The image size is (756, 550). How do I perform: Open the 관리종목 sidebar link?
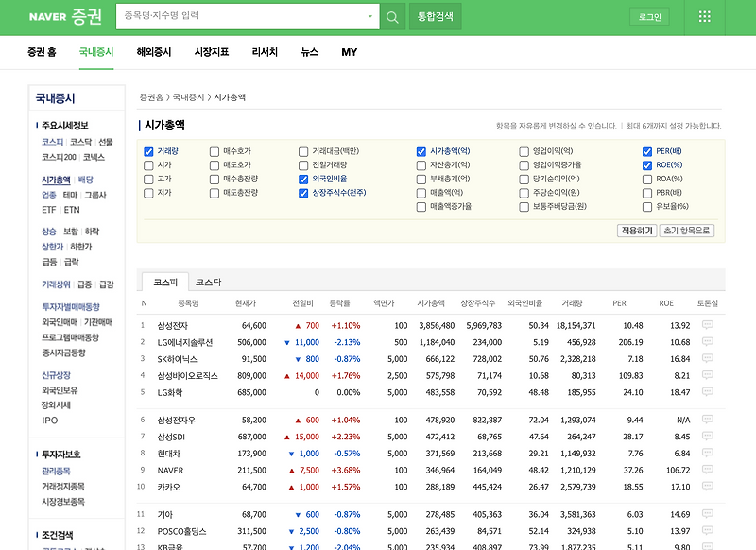click(56, 471)
